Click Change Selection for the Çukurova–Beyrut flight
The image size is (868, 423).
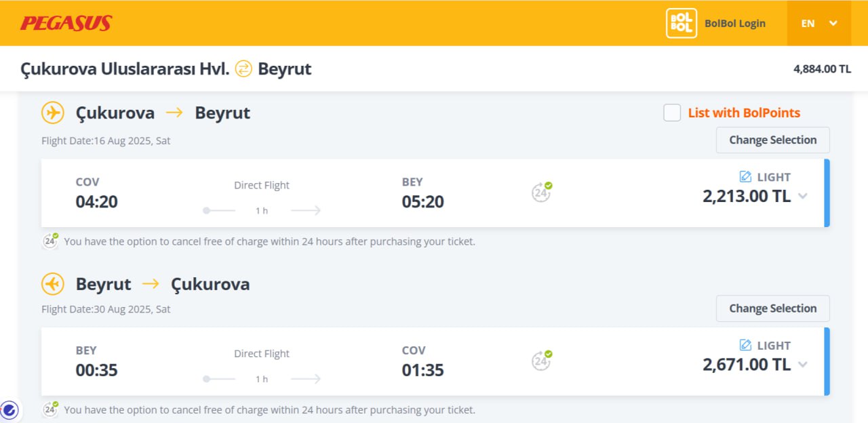coord(772,140)
